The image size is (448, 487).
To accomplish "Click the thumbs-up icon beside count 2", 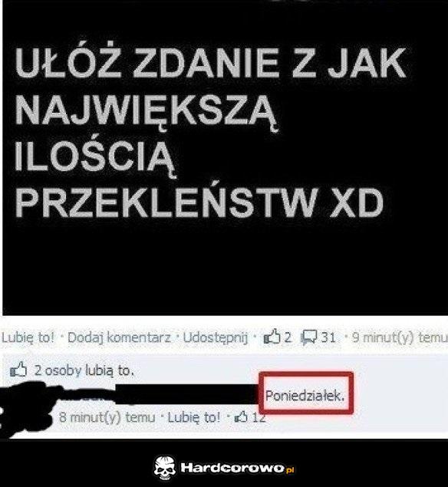I will pos(272,337).
